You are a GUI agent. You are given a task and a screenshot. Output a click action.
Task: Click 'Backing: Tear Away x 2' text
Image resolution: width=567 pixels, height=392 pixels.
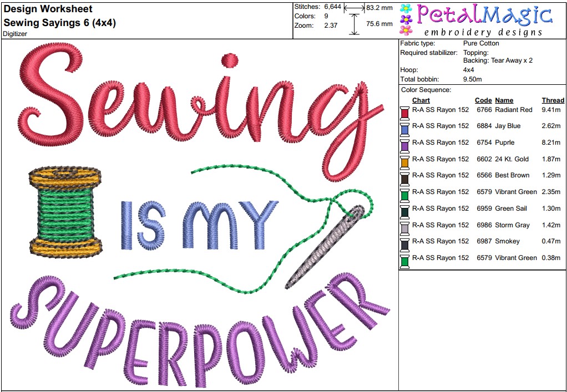coord(498,60)
